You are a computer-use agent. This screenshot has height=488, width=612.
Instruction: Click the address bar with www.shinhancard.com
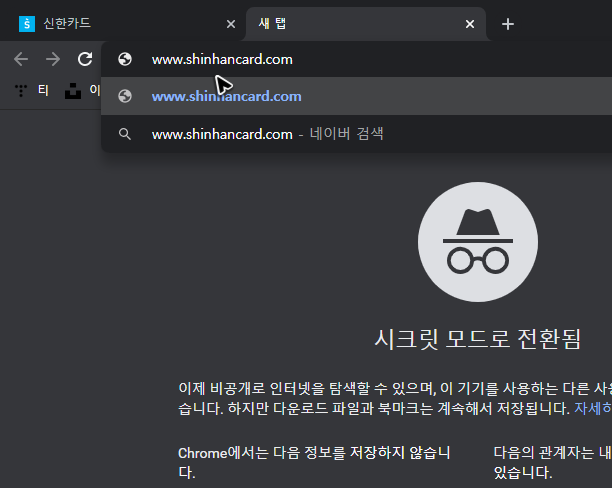[357, 59]
